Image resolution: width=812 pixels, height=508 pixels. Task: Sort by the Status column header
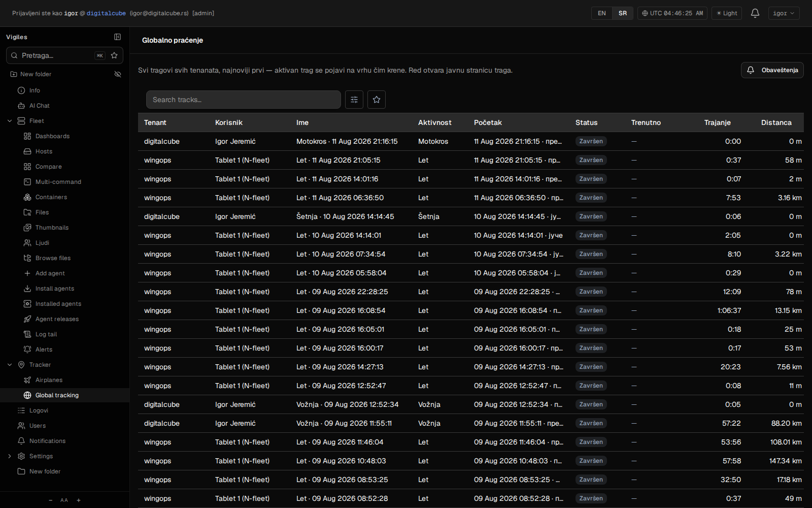tap(586, 122)
